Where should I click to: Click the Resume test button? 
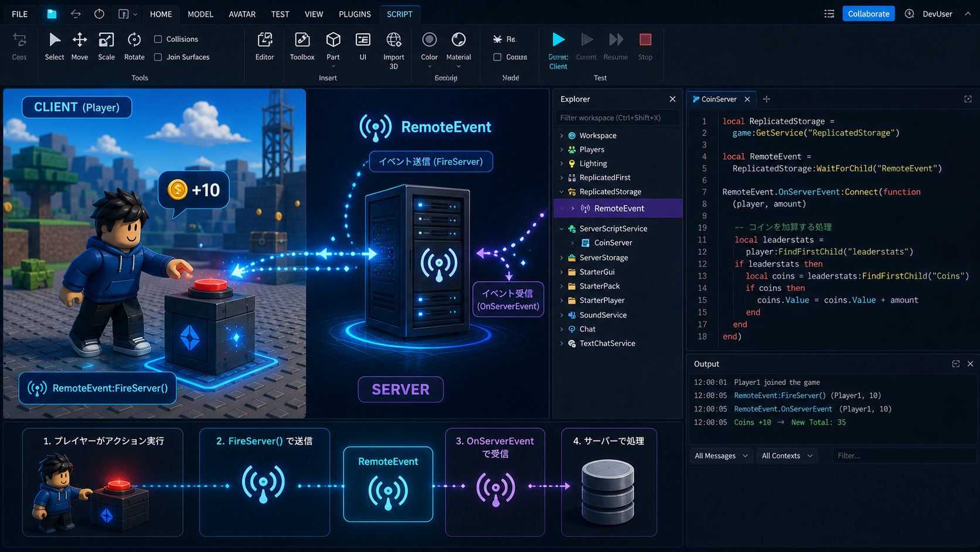(615, 46)
